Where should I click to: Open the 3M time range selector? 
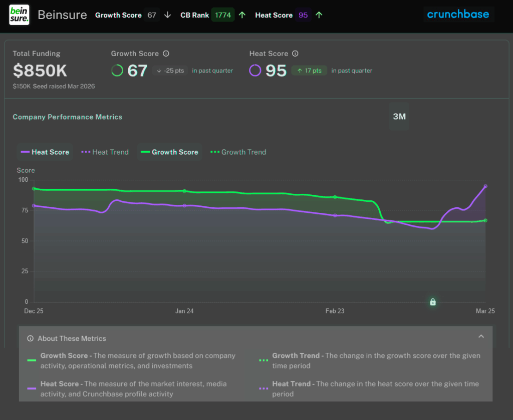(399, 116)
